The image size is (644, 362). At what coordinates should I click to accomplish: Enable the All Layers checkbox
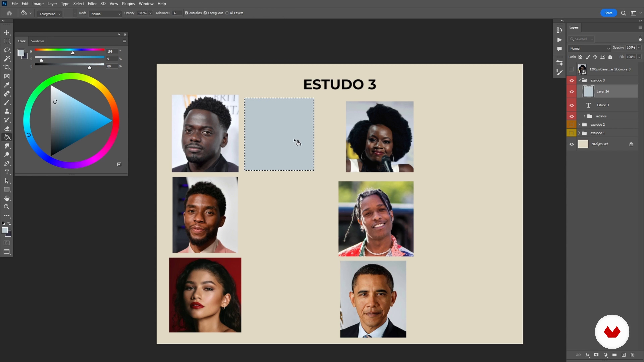point(227,13)
